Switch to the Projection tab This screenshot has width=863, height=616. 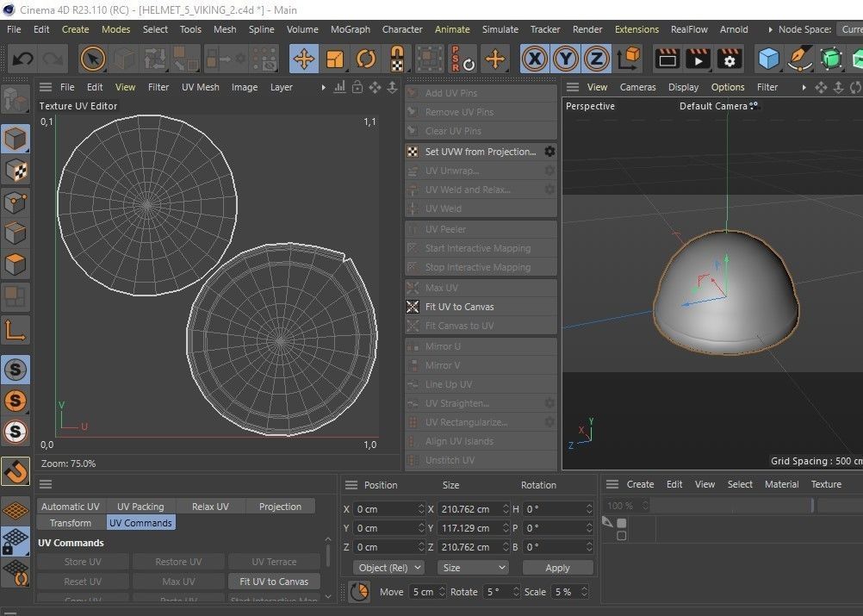coord(280,507)
